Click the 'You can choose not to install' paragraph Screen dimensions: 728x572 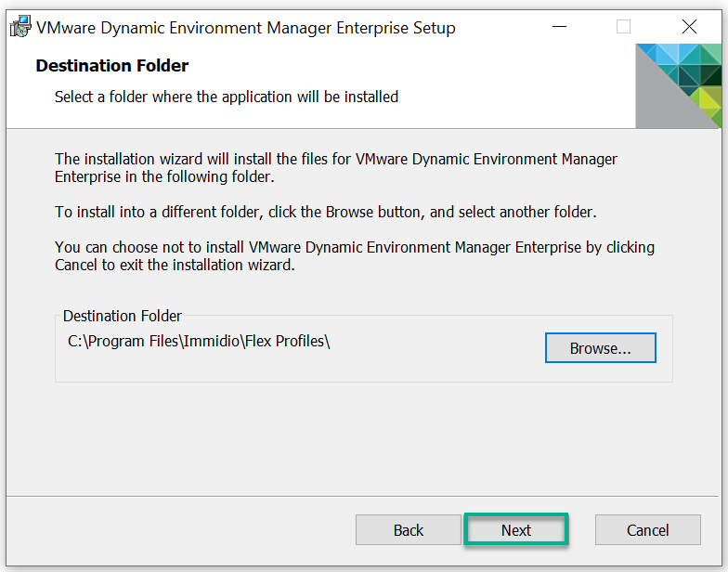pos(354,255)
